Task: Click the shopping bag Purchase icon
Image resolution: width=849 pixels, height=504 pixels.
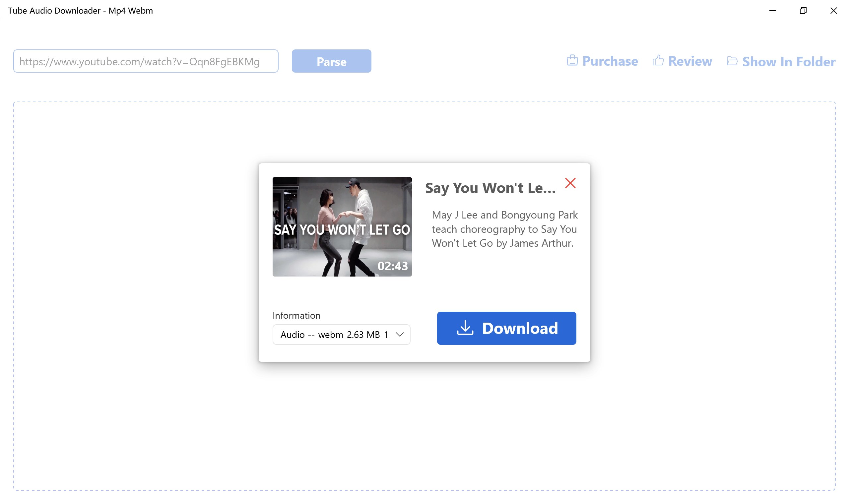Action: tap(572, 60)
